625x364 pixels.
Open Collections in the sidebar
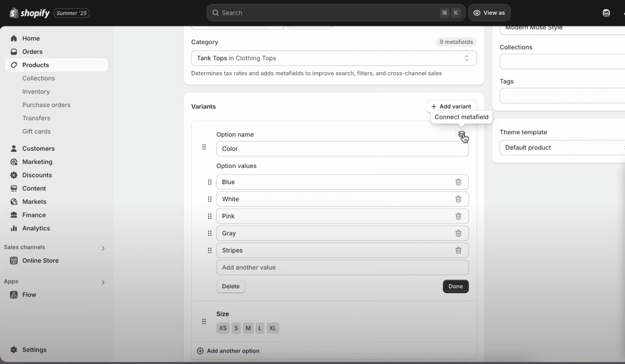pyautogui.click(x=39, y=78)
